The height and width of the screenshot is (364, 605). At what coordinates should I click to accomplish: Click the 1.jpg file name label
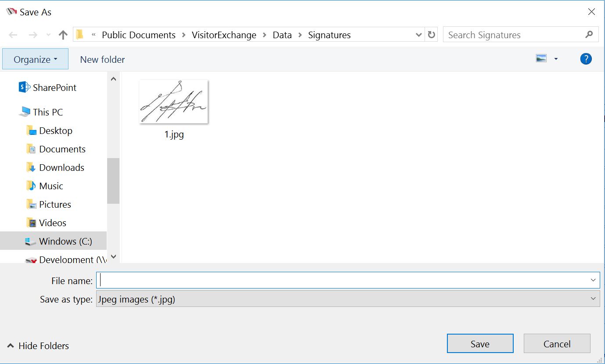(174, 134)
